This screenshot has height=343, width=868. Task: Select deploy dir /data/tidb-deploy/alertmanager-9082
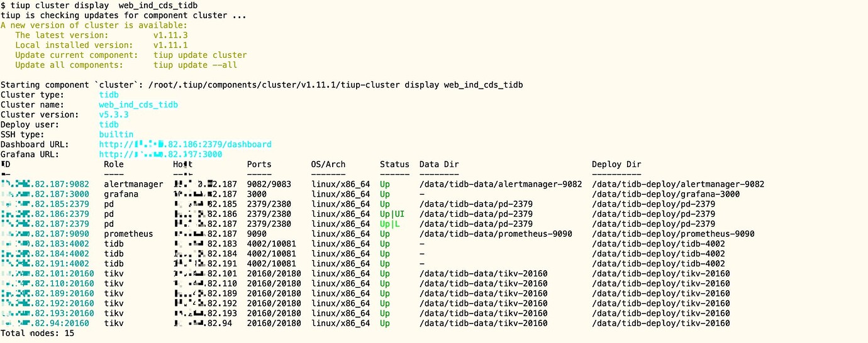(x=678, y=185)
